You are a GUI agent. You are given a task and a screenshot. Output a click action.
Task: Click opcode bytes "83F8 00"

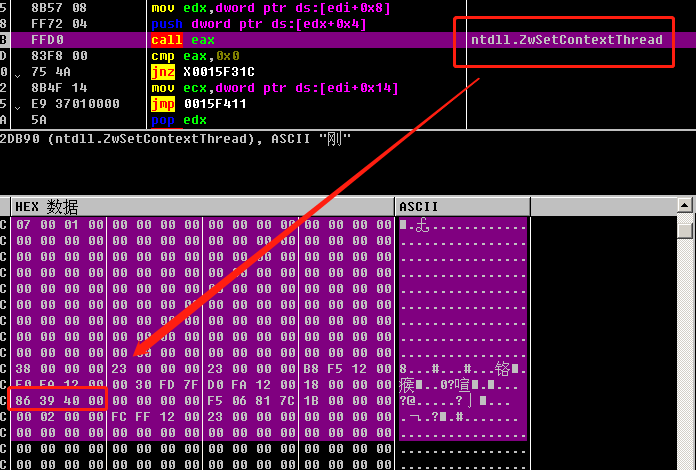tap(59, 56)
